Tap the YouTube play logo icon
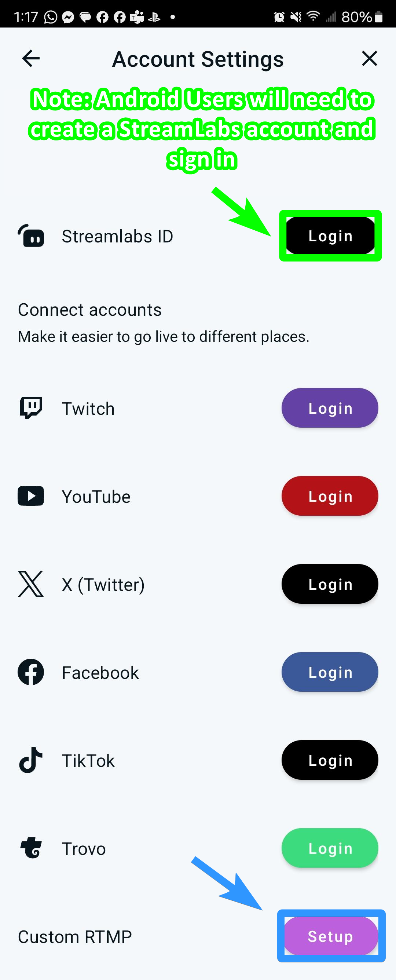 pos(31,496)
